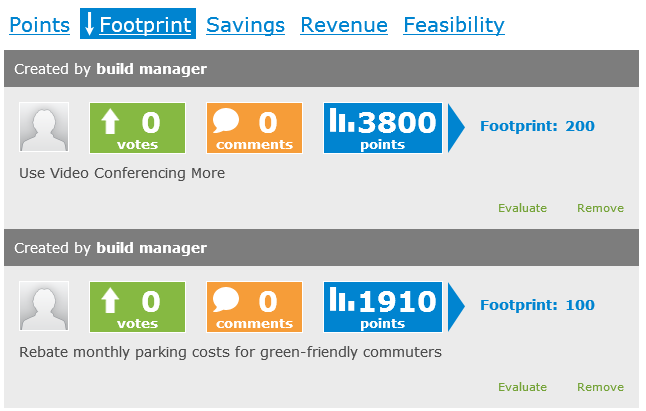Sort ideas by Savings
This screenshot has height=411, width=646.
pos(245,25)
